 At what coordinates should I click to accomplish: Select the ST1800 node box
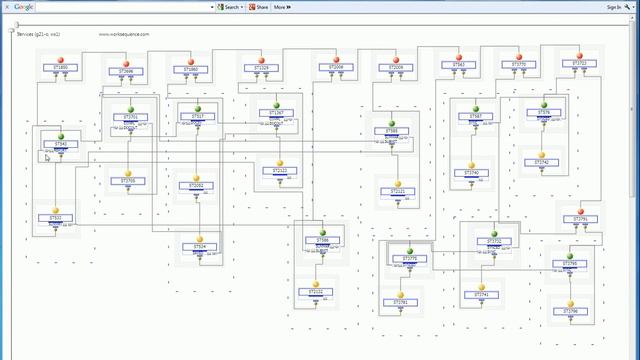point(60,67)
